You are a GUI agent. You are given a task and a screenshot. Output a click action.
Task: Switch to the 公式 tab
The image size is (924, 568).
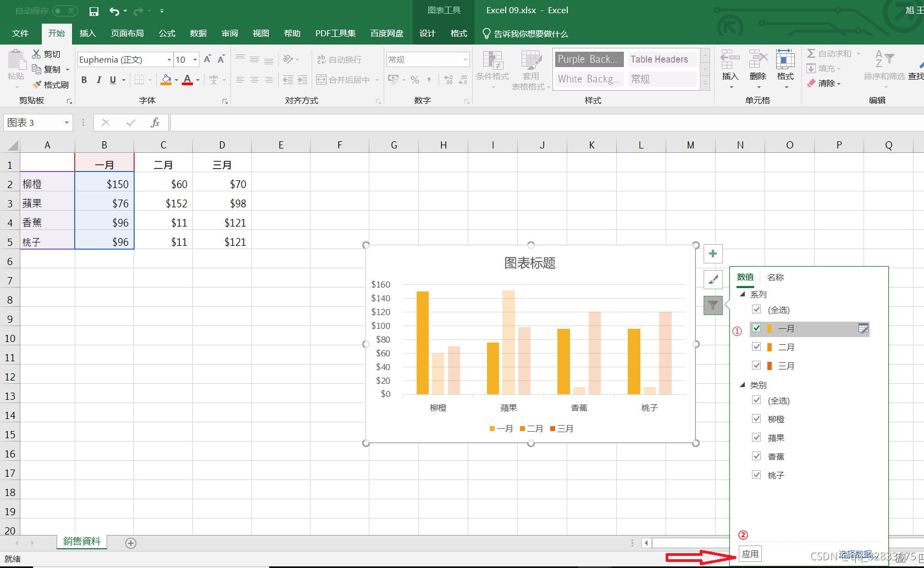tap(167, 34)
